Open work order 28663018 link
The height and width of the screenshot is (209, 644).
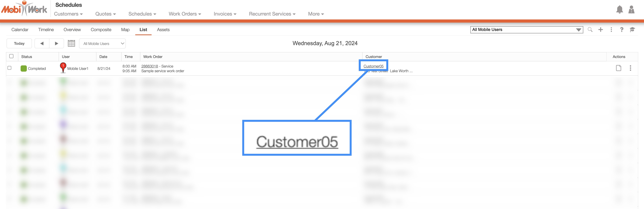149,66
